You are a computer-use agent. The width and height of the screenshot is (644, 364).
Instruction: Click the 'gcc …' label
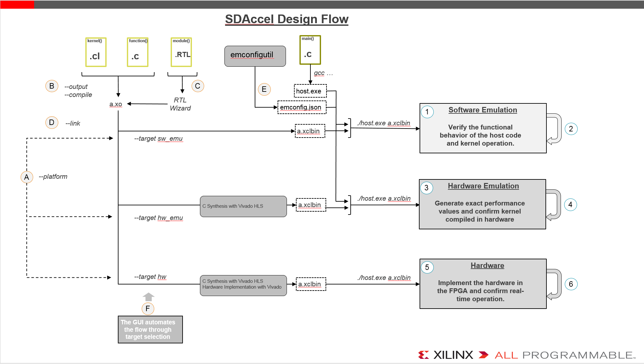click(323, 73)
